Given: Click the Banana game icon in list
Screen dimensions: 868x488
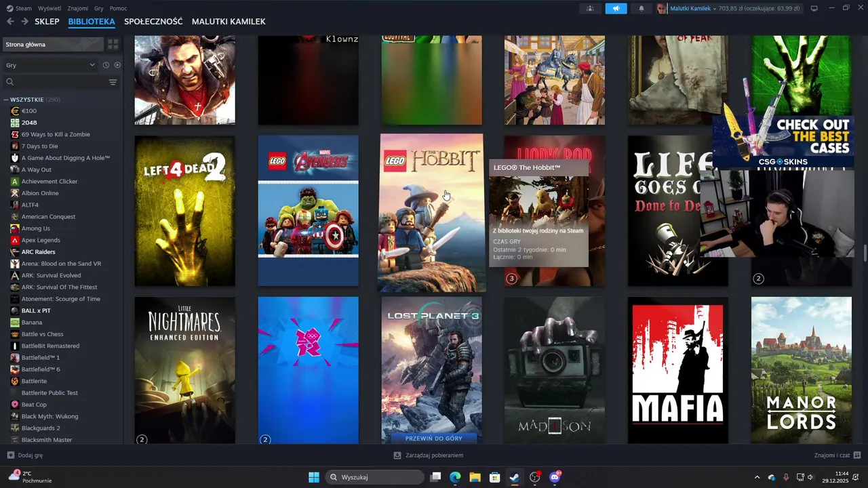Looking at the screenshot, I should tap(15, 322).
